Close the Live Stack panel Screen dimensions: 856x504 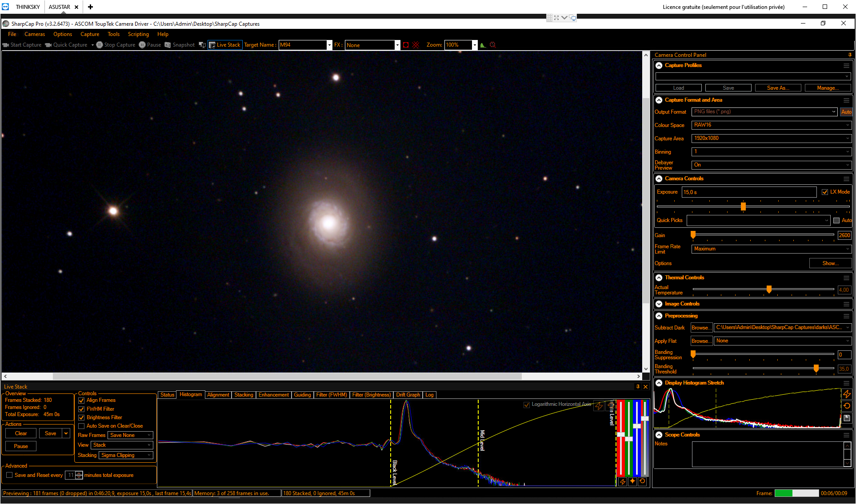click(x=646, y=387)
